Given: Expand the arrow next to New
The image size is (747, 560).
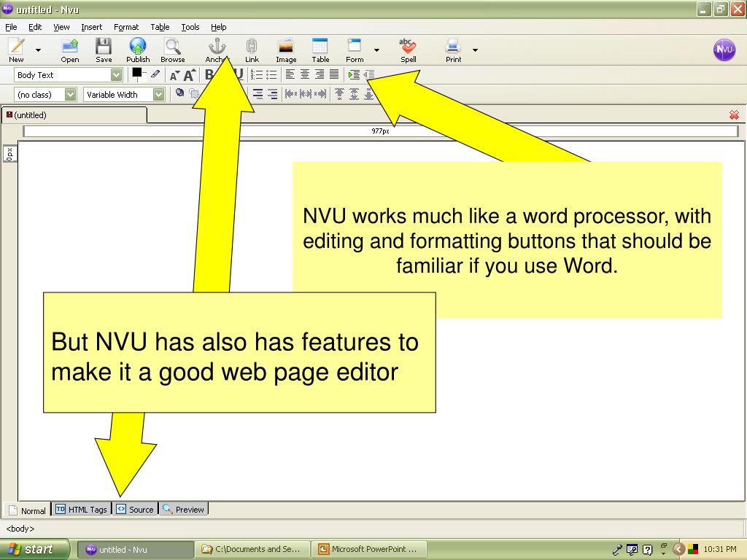Looking at the screenshot, I should pos(38,50).
